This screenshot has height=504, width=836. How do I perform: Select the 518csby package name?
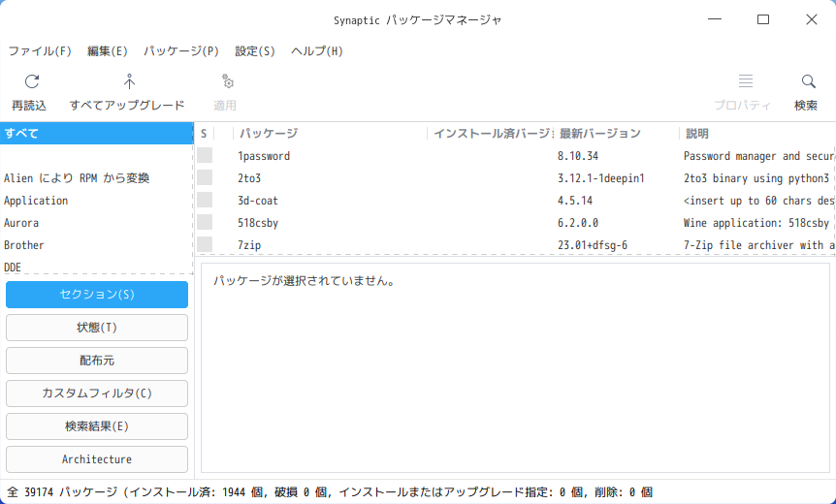coord(258,223)
